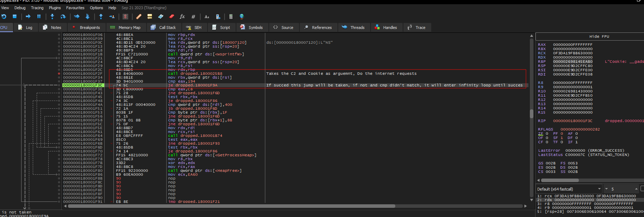Toggle the breakpoint dot at address 0000000180001F2F
The width and height of the screenshot is (644, 217).
click(x=59, y=73)
